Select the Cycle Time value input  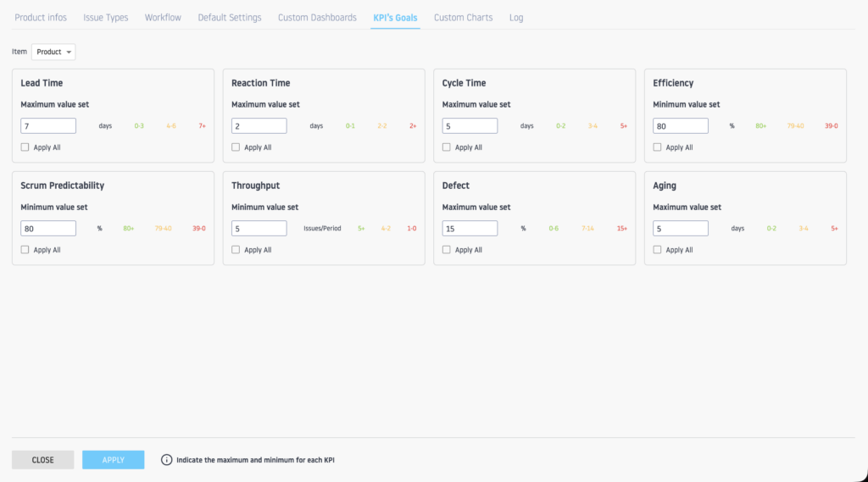point(470,126)
